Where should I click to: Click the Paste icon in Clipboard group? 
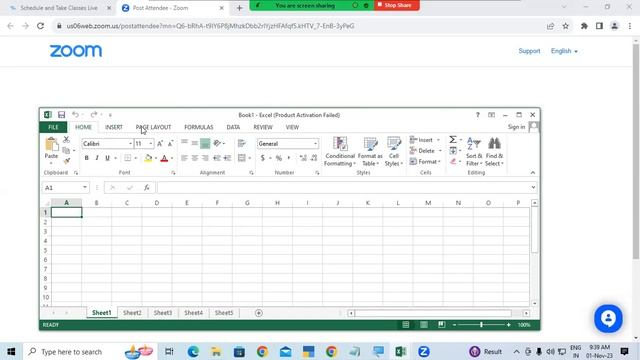click(x=51, y=144)
